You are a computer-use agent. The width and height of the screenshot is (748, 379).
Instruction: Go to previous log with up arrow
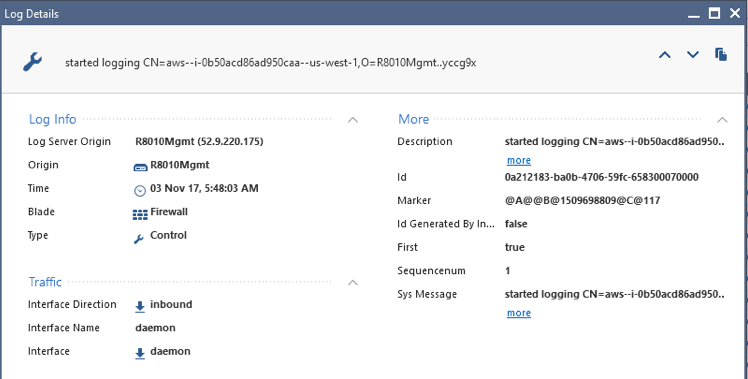(x=665, y=55)
